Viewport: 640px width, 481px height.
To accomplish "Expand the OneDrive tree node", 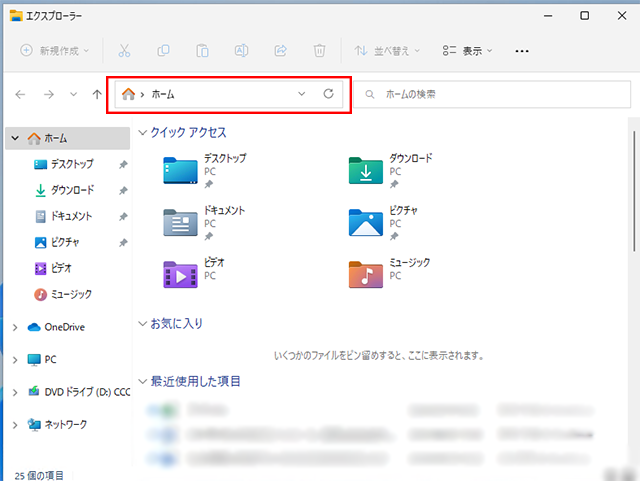I will tap(15, 327).
